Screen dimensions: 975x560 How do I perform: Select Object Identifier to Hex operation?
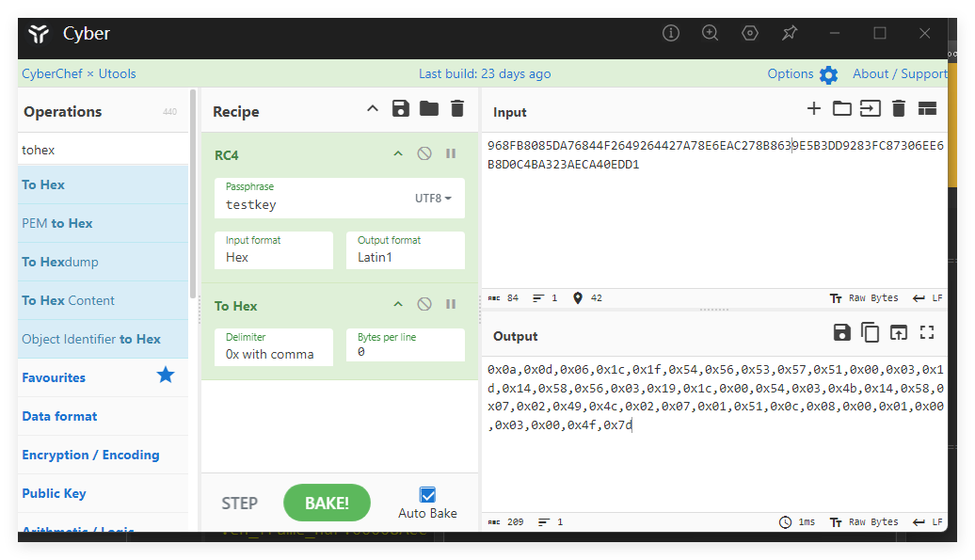104,339
